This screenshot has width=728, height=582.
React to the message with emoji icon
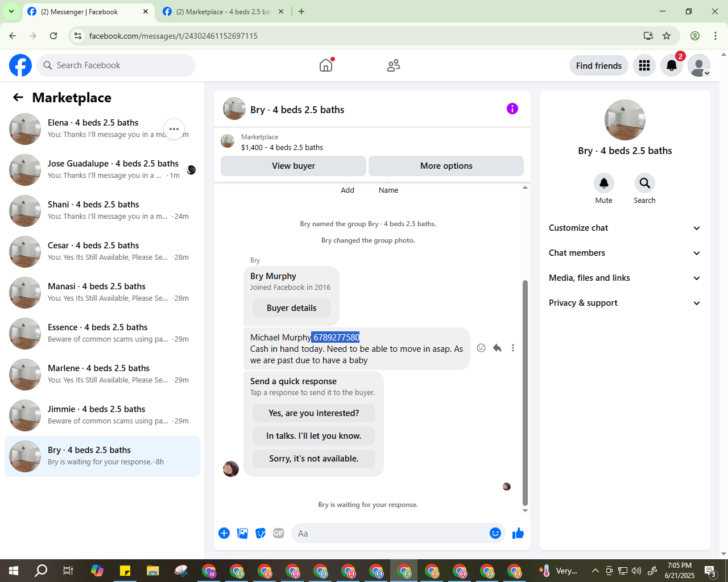[x=481, y=348]
